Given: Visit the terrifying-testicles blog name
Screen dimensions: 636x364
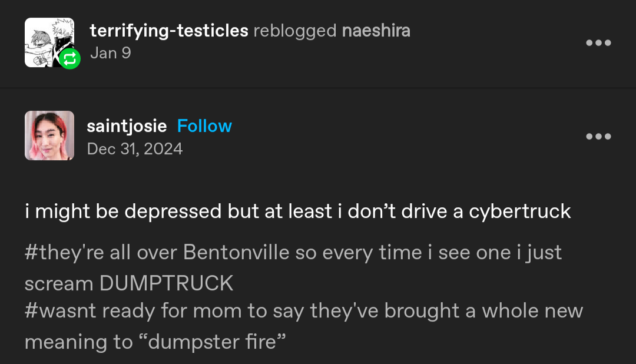Looking at the screenshot, I should point(169,31).
